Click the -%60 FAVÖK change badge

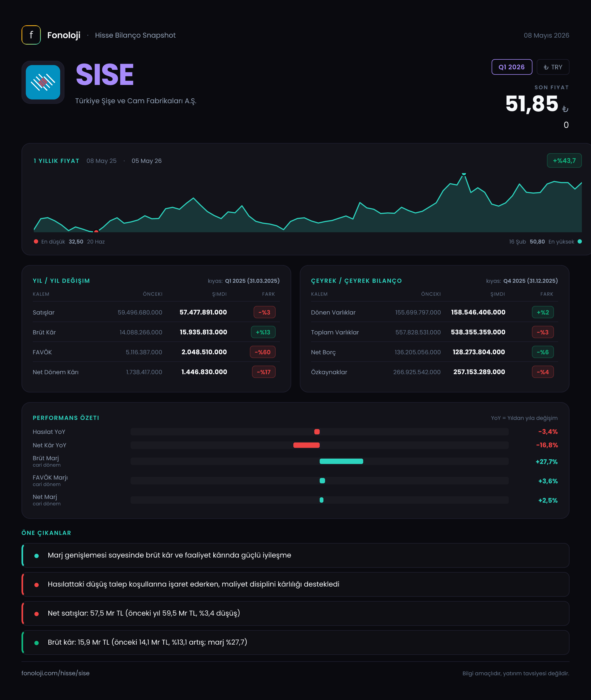pos(263,352)
